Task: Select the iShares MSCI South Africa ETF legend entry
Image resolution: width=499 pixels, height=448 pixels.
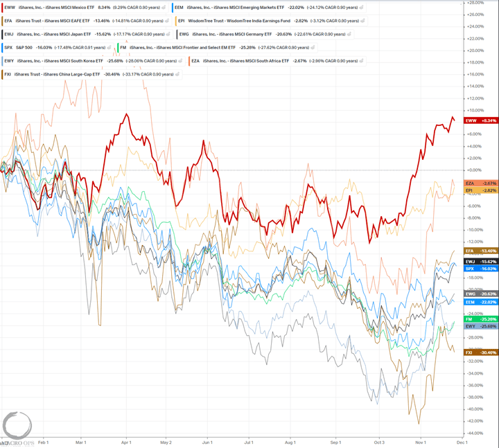Action: click(277, 61)
